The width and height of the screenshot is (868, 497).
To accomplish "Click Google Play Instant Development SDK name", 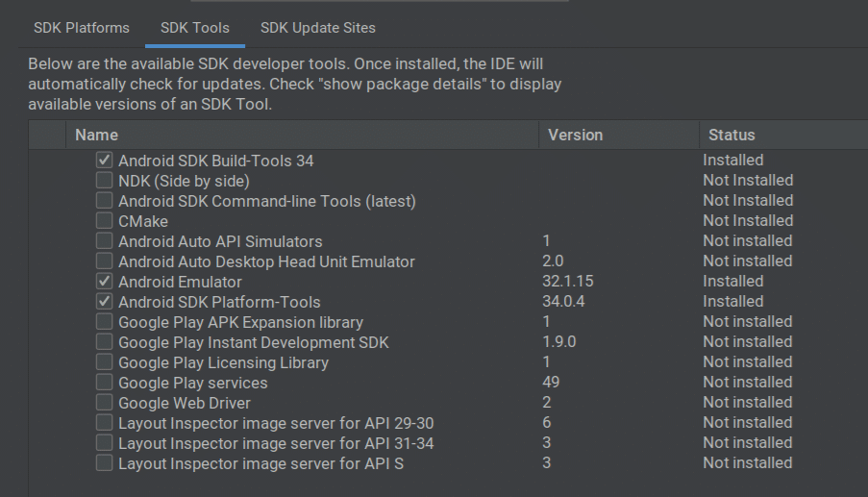I will point(254,342).
